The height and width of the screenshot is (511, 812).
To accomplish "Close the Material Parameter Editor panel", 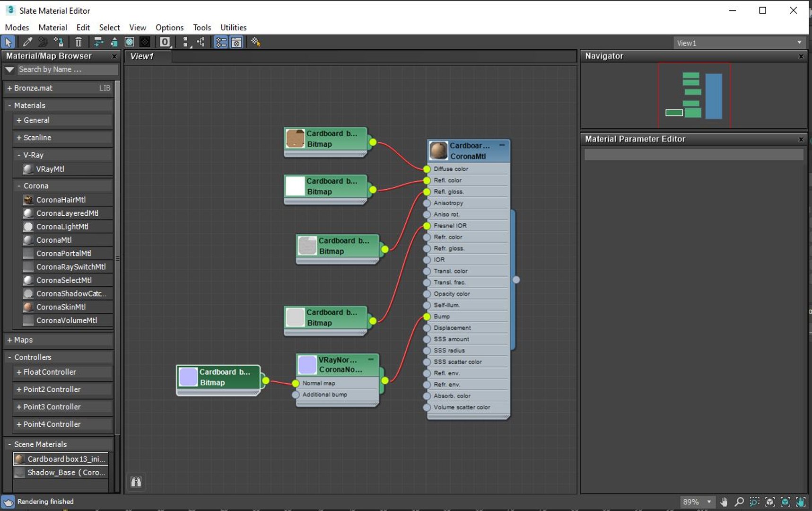I will (x=801, y=139).
